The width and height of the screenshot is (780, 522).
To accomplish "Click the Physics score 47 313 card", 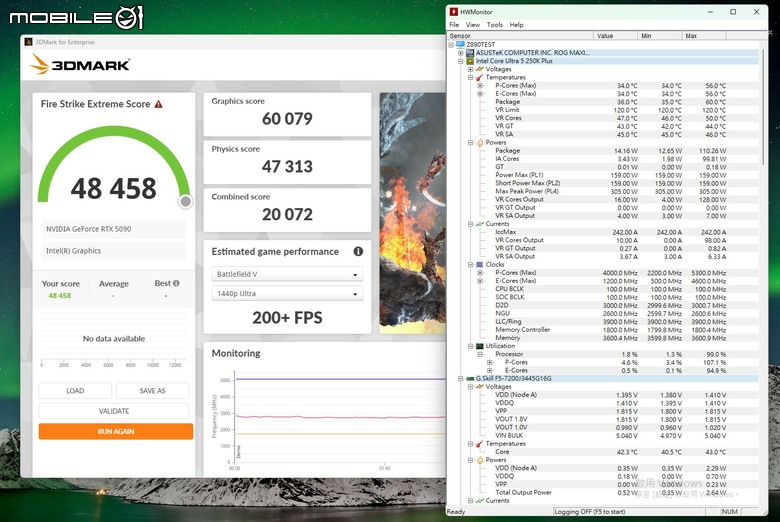I will click(x=288, y=162).
